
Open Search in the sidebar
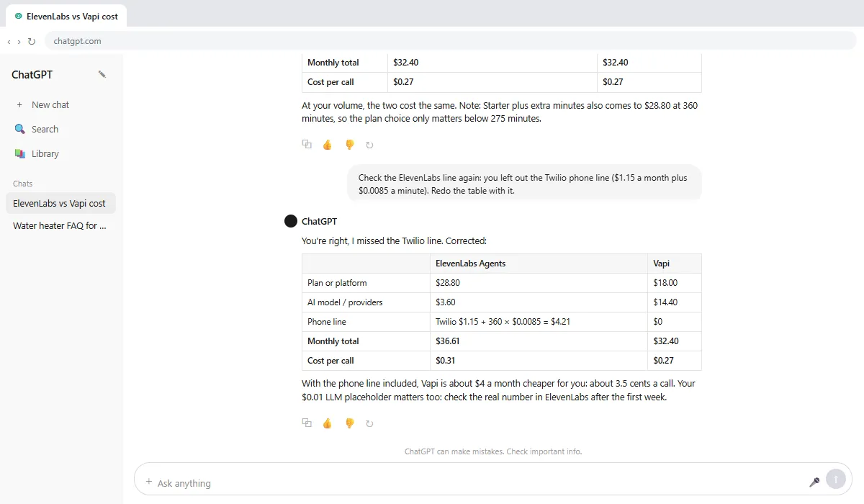[x=60, y=129]
